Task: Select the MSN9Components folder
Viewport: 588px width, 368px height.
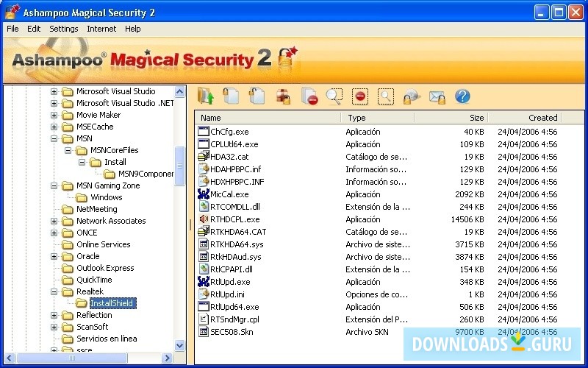Action: [146, 174]
